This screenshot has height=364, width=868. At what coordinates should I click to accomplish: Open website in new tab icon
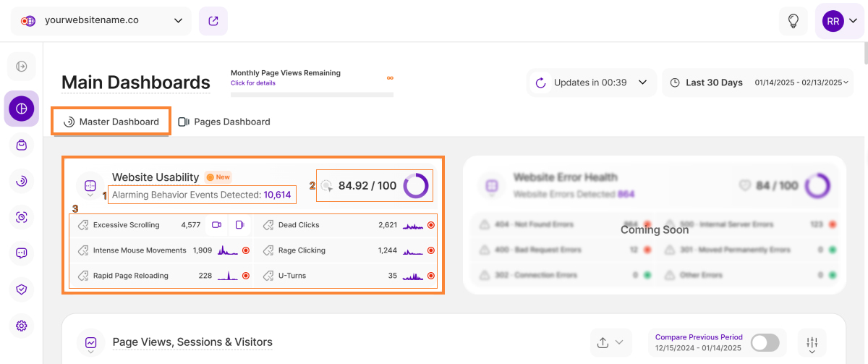click(213, 21)
